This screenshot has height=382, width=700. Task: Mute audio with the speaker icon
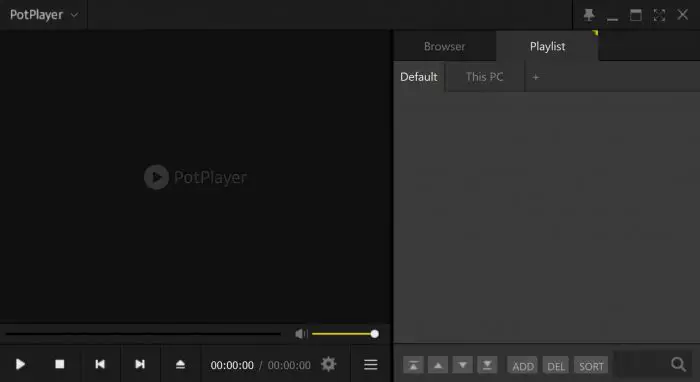(x=301, y=334)
